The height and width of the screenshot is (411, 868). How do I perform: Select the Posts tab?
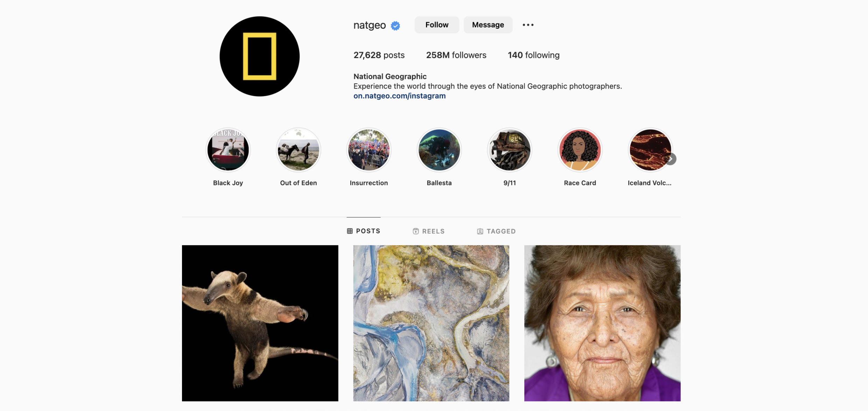tap(363, 231)
